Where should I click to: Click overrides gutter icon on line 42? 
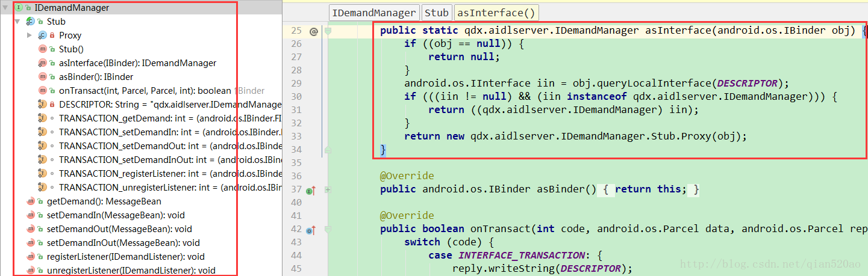click(x=311, y=230)
